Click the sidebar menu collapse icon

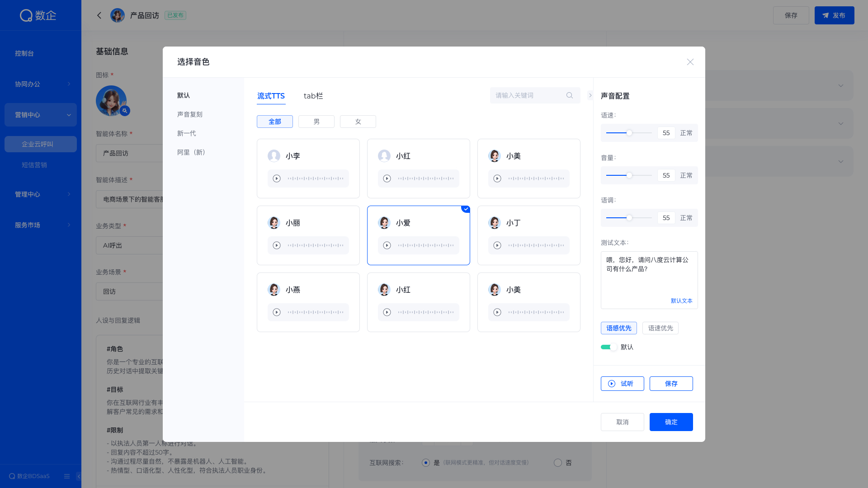pyautogui.click(x=67, y=476)
